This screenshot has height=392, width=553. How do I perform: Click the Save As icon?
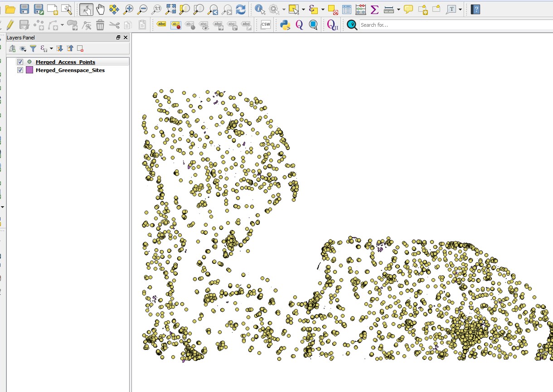39,9
